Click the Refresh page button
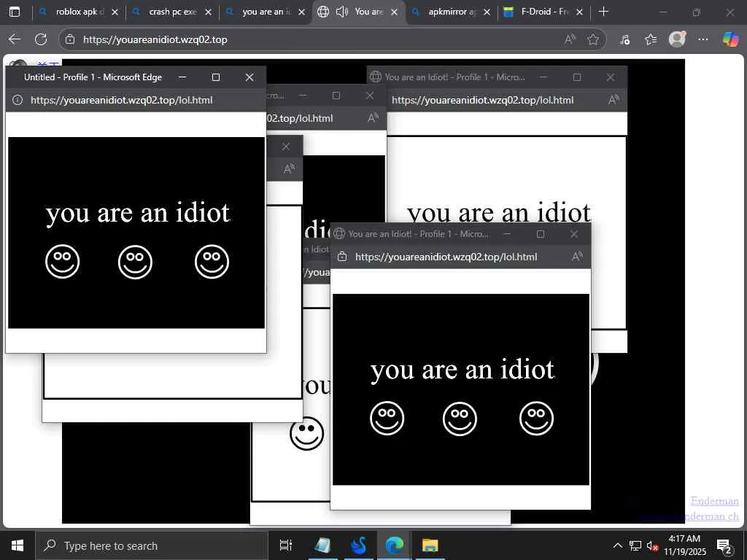 click(x=41, y=39)
